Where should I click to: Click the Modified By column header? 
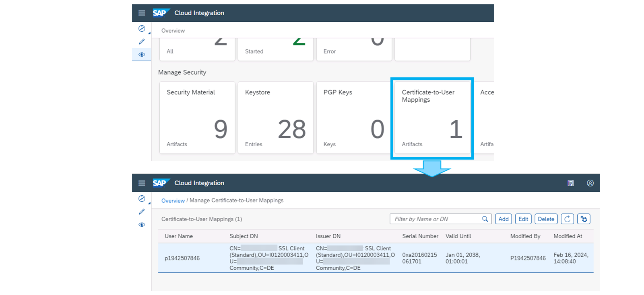pos(525,236)
